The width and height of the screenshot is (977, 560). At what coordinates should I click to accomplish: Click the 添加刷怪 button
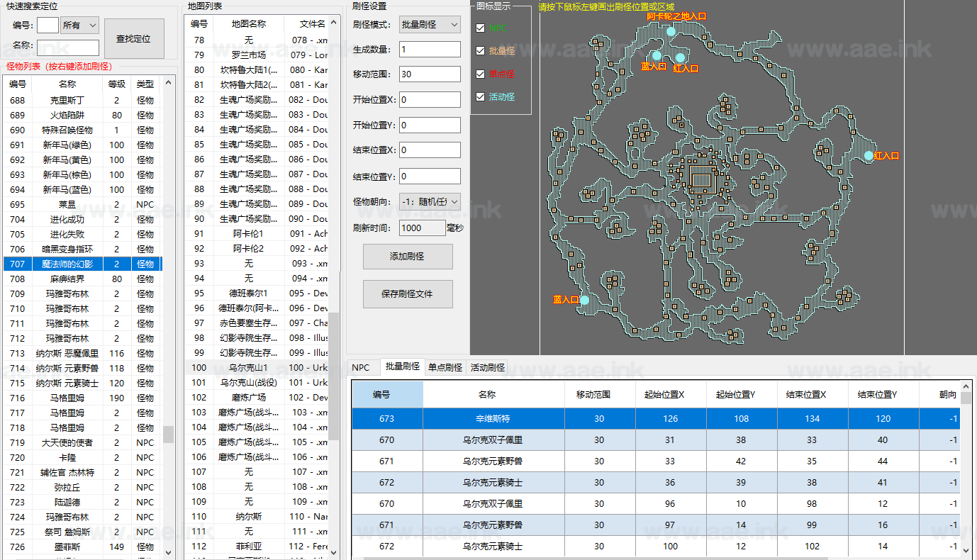408,256
